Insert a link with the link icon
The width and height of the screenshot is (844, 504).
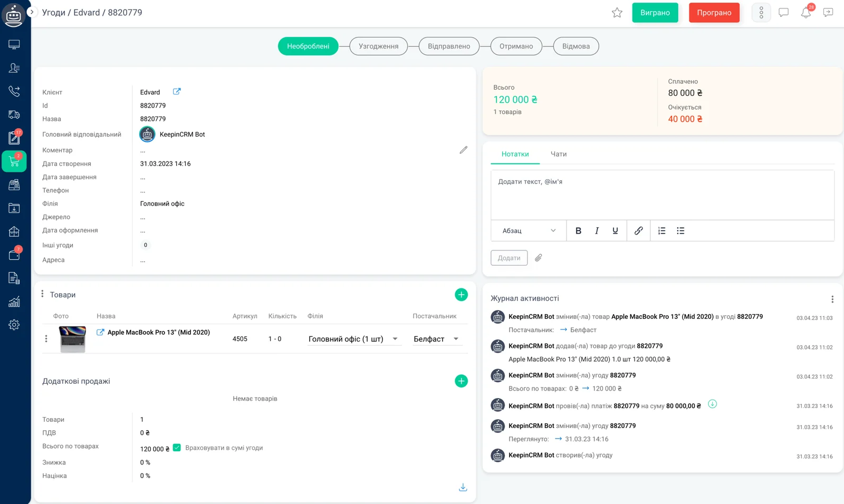(x=638, y=231)
